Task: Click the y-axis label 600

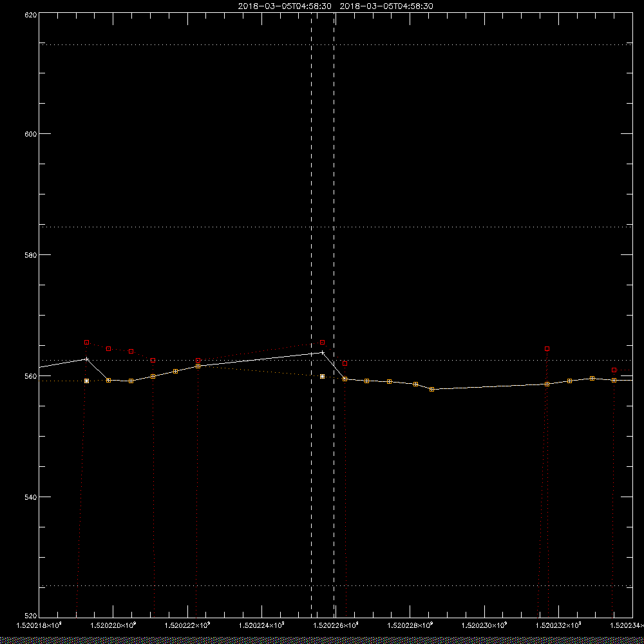Action: tap(31, 134)
